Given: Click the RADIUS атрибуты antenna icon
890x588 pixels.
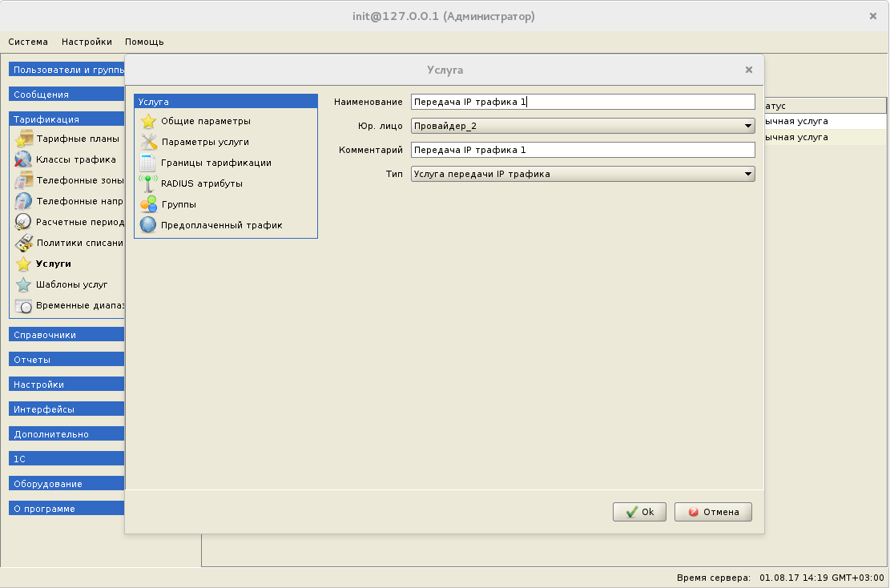Looking at the screenshot, I should click(148, 184).
